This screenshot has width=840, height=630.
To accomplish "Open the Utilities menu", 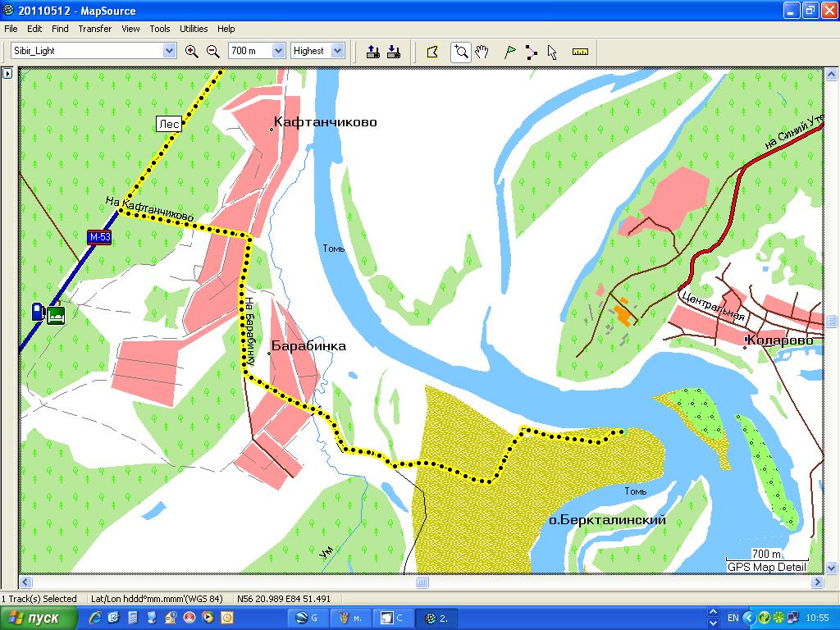I will pyautogui.click(x=194, y=29).
